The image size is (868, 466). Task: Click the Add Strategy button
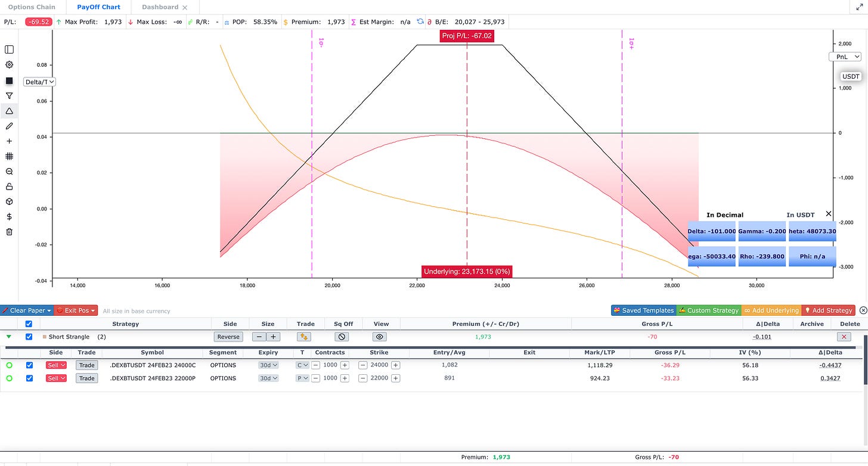point(828,310)
